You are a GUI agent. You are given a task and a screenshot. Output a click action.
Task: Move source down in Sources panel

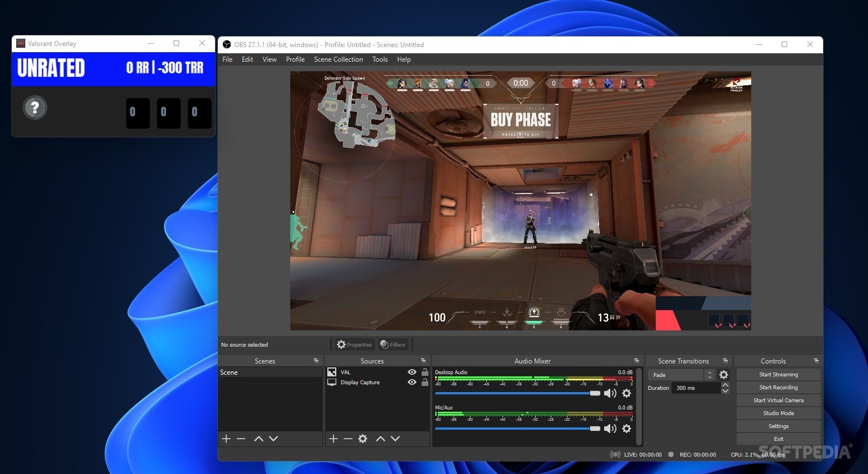click(395, 439)
